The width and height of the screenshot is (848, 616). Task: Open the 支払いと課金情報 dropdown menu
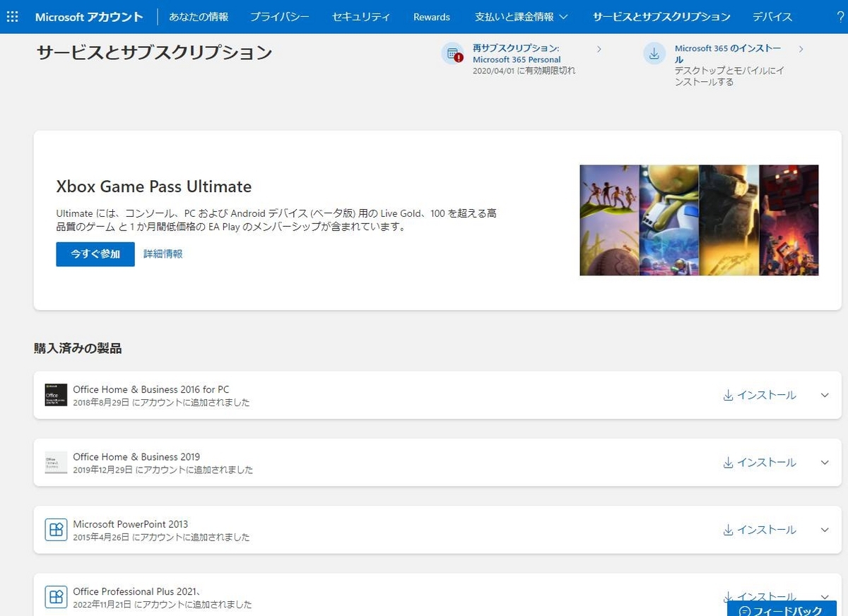coord(522,16)
